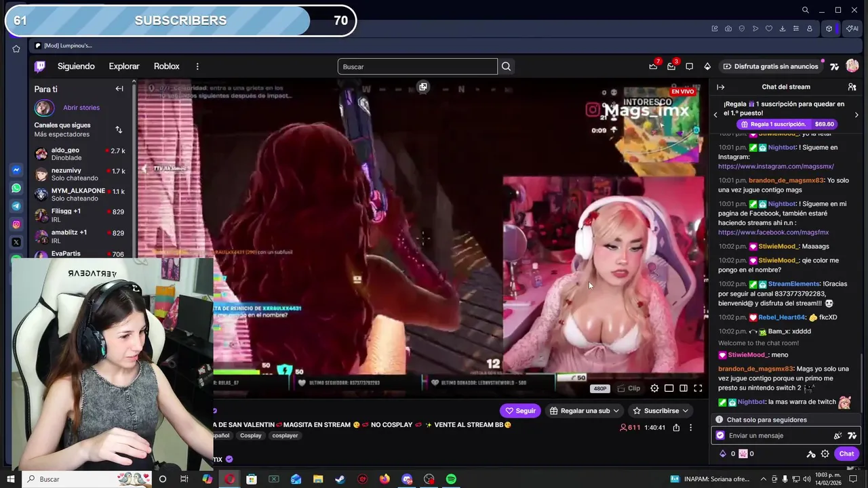The image size is (868, 488).
Task: Create a Clip from the stream
Action: (629, 388)
